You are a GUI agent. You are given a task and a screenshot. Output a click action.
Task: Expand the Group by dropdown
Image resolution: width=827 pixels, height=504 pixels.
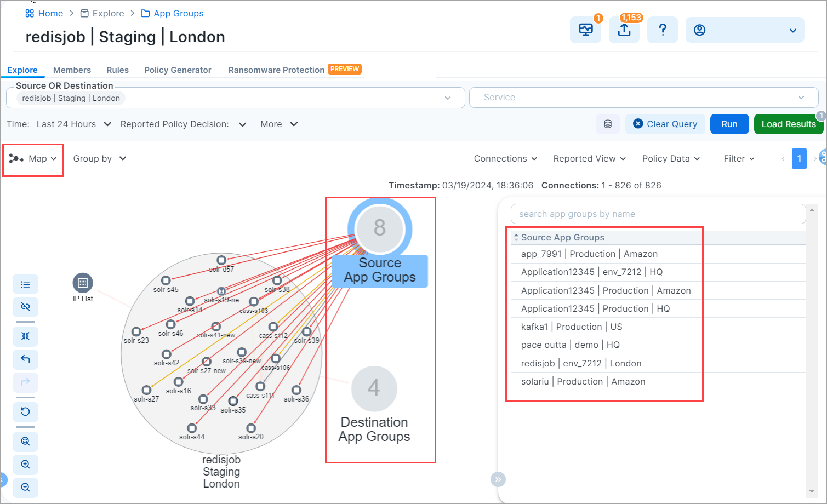(100, 159)
